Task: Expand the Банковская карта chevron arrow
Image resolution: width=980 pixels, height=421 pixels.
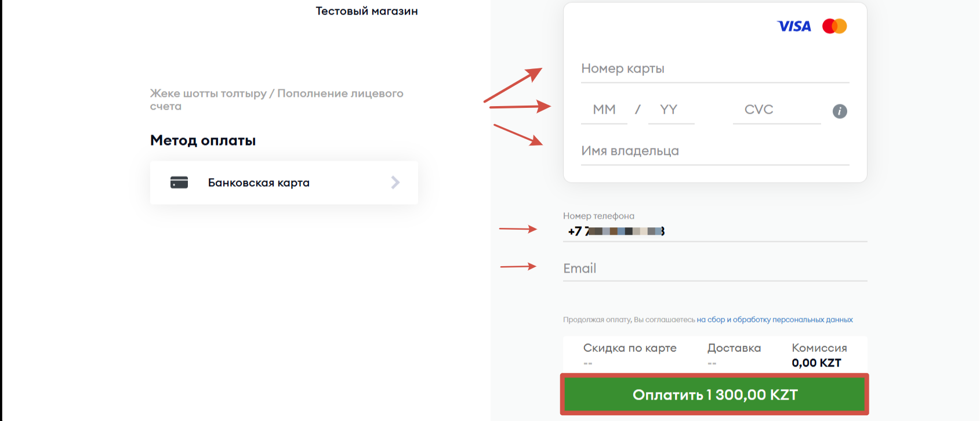Action: (395, 183)
